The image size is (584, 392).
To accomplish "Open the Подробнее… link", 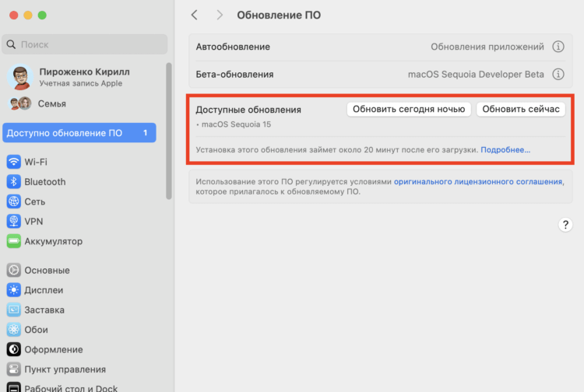I will click(505, 150).
